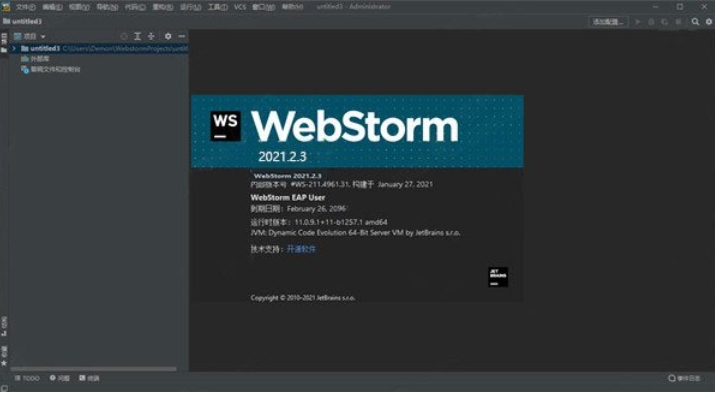This screenshot has width=715, height=394.
Task: Click the collapse all icon in project panel
Action: tap(151, 36)
